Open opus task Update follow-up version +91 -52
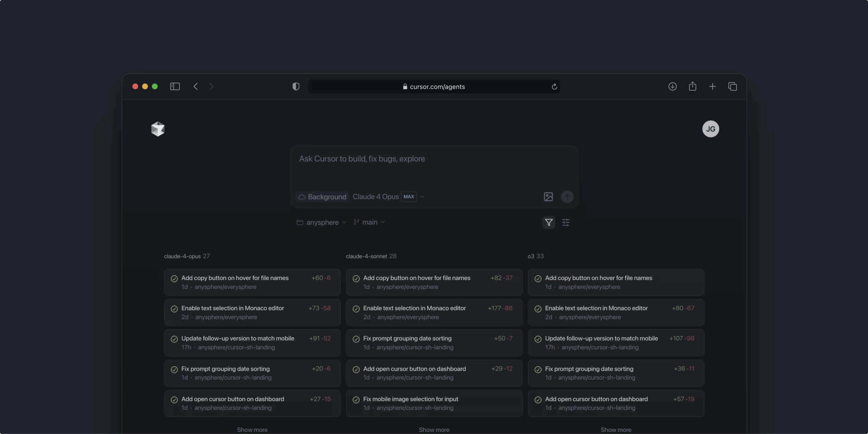 252,342
